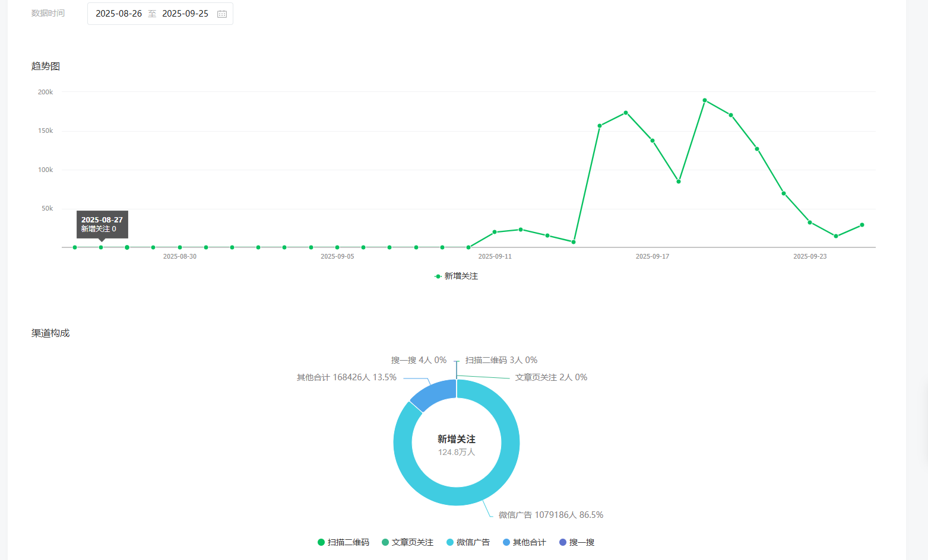The height and width of the screenshot is (560, 928).
Task: Toggle 文章页关注 legend item
Action: pos(407,542)
